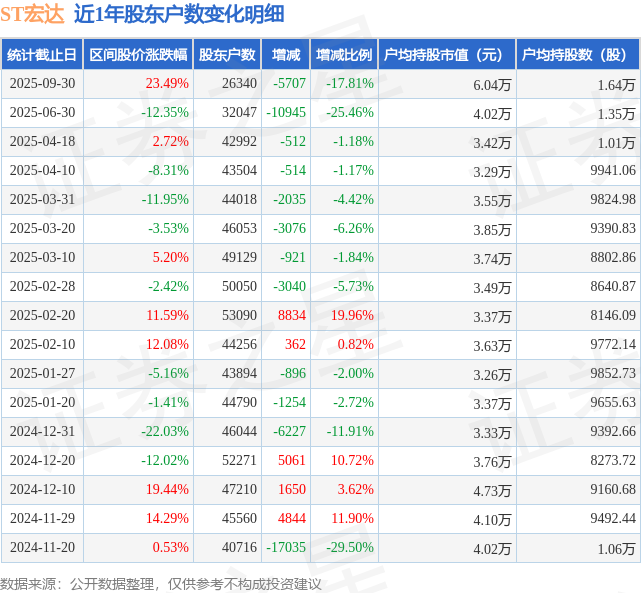
Task: Click the 5061 change value
Action: 292,461
